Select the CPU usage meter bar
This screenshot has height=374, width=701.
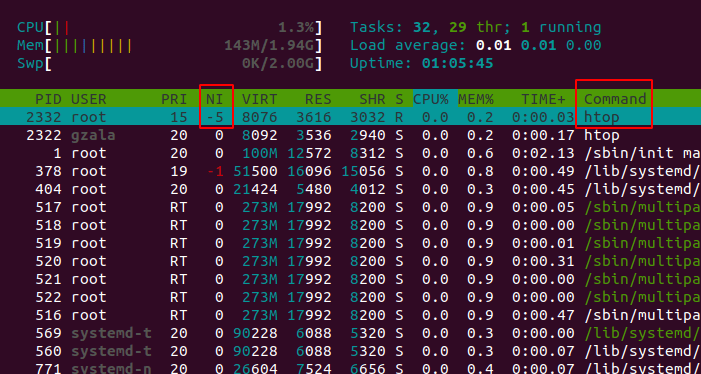point(169,27)
